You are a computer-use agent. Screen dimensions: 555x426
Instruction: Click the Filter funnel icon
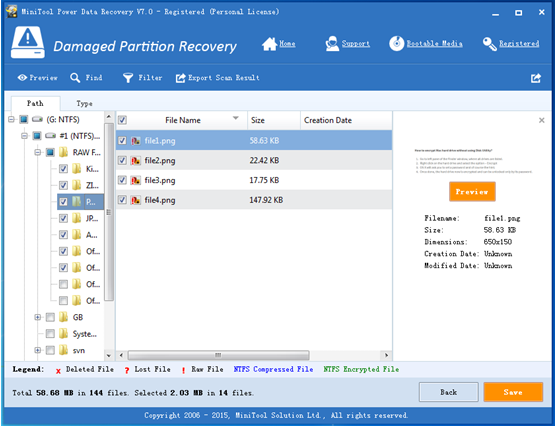(x=128, y=78)
